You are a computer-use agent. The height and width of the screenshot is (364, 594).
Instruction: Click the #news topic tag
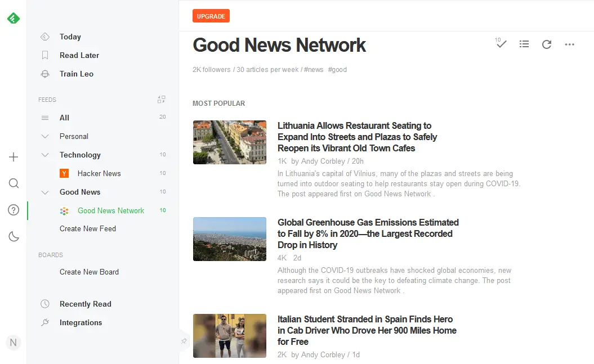(314, 70)
